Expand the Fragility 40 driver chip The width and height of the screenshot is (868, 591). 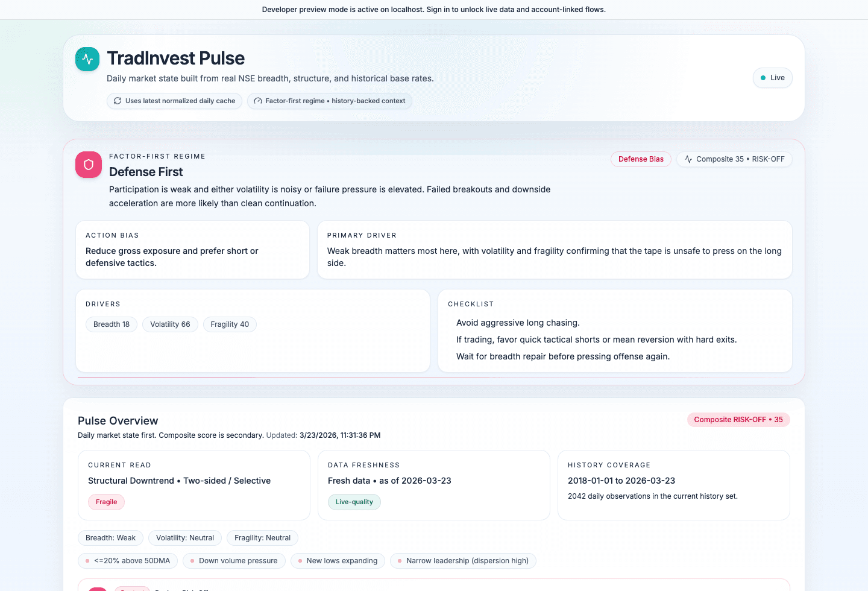click(x=230, y=324)
